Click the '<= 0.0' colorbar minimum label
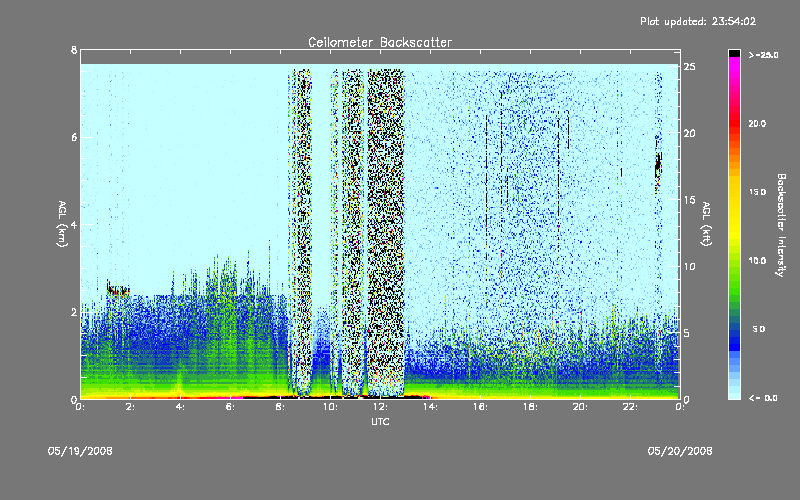800x500 pixels. tap(763, 398)
